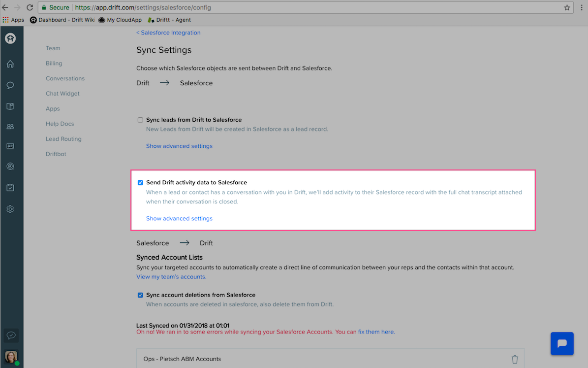588x368 pixels.
Task: Open the settings gear icon in sidebar
Action: pyautogui.click(x=10, y=209)
